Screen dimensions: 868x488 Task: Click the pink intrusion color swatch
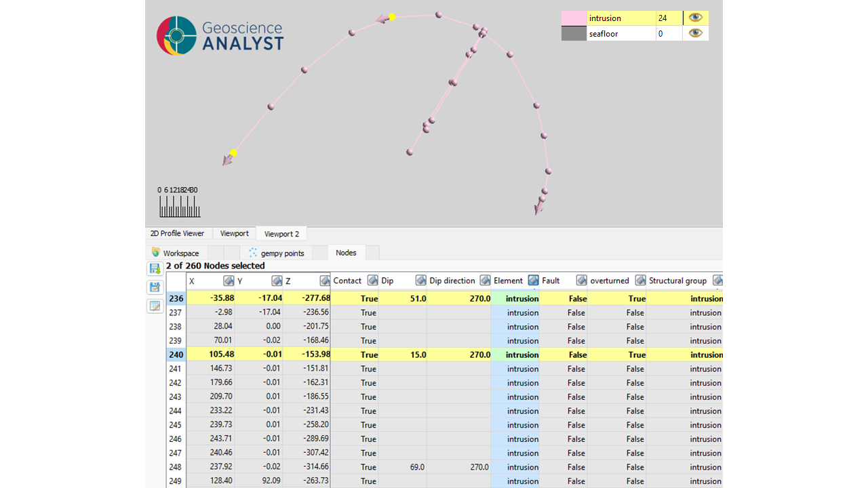(574, 18)
